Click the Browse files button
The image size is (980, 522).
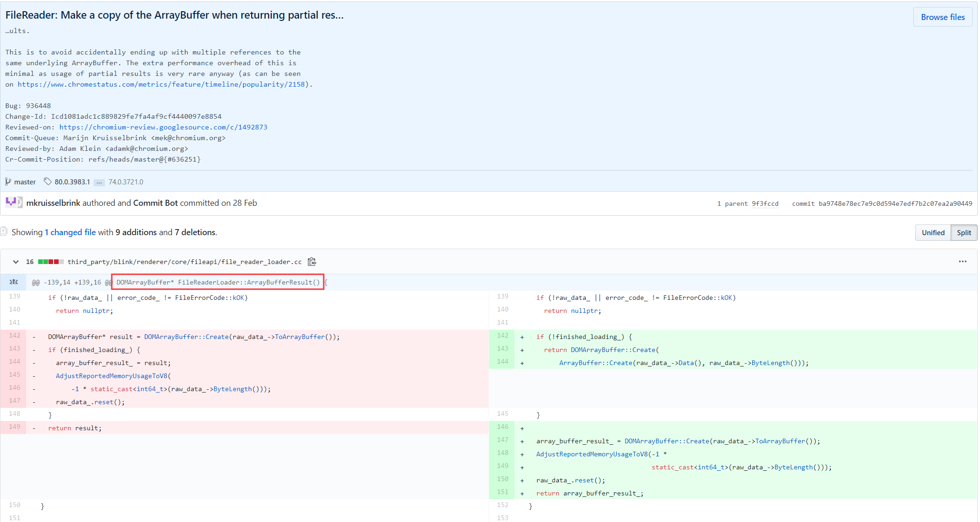942,17
